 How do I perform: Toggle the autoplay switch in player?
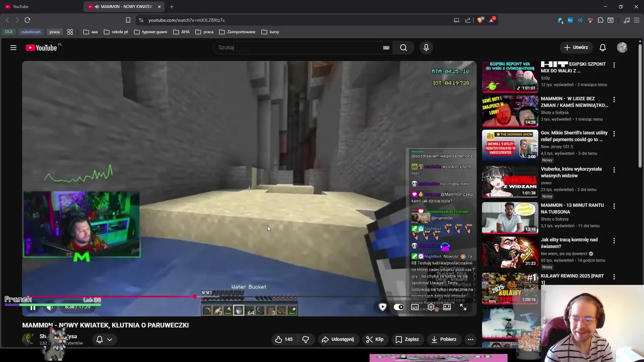pyautogui.click(x=398, y=307)
